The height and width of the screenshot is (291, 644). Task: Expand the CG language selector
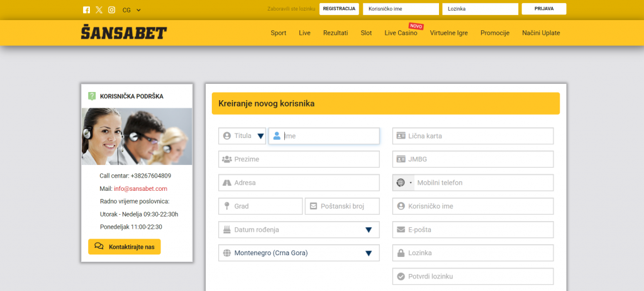coord(131,10)
